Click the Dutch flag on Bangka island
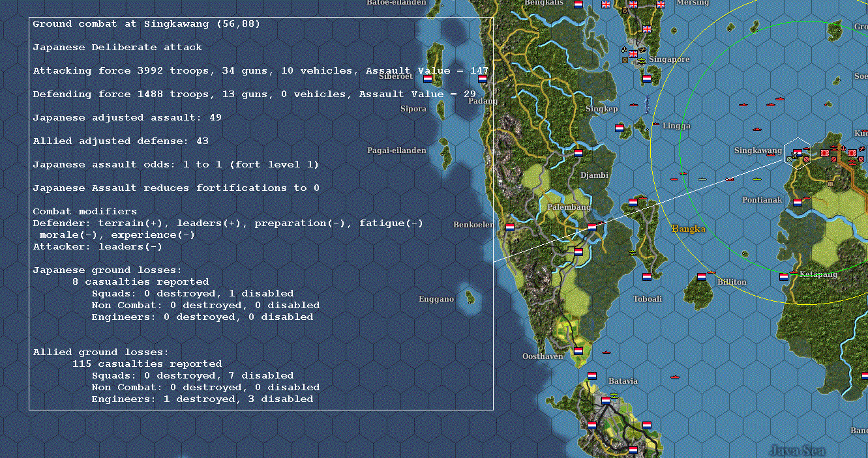Viewport: 868px width, 458px height. point(633,203)
